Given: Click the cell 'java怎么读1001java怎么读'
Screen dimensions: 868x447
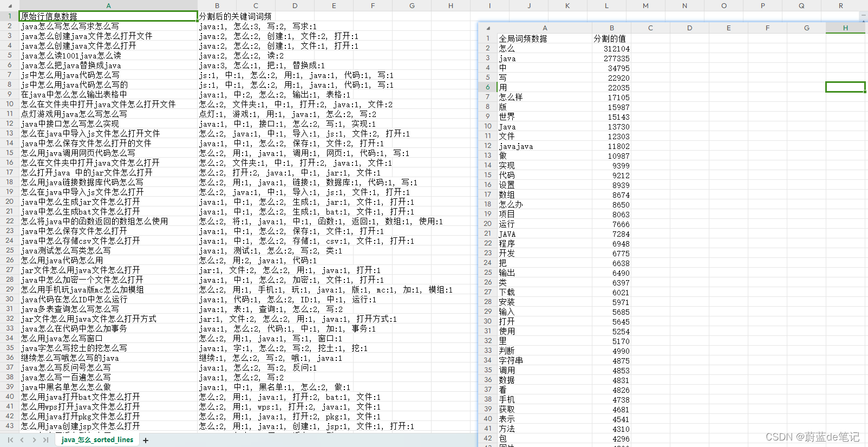Looking at the screenshot, I should (x=108, y=55).
